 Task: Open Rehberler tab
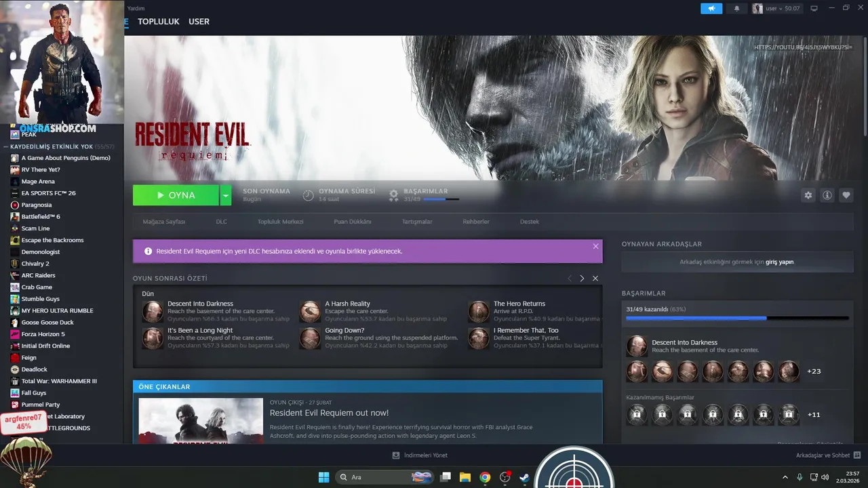(x=476, y=222)
